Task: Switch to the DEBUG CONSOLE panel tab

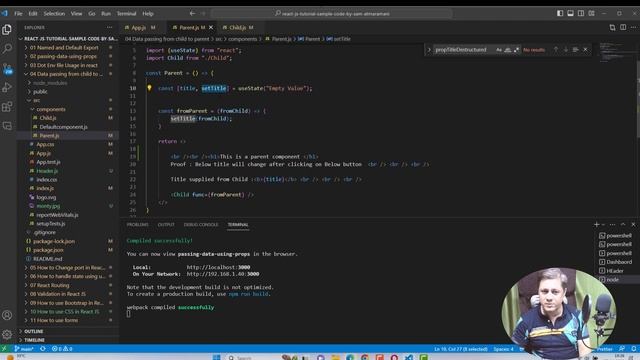Action: [x=201, y=224]
